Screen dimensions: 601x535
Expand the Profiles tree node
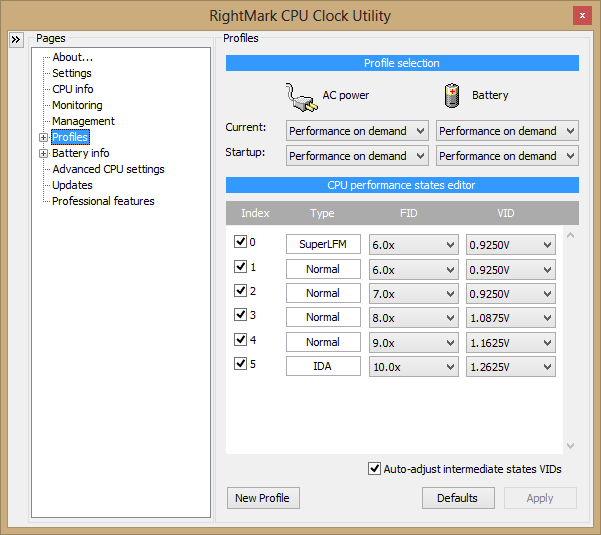(x=43, y=137)
